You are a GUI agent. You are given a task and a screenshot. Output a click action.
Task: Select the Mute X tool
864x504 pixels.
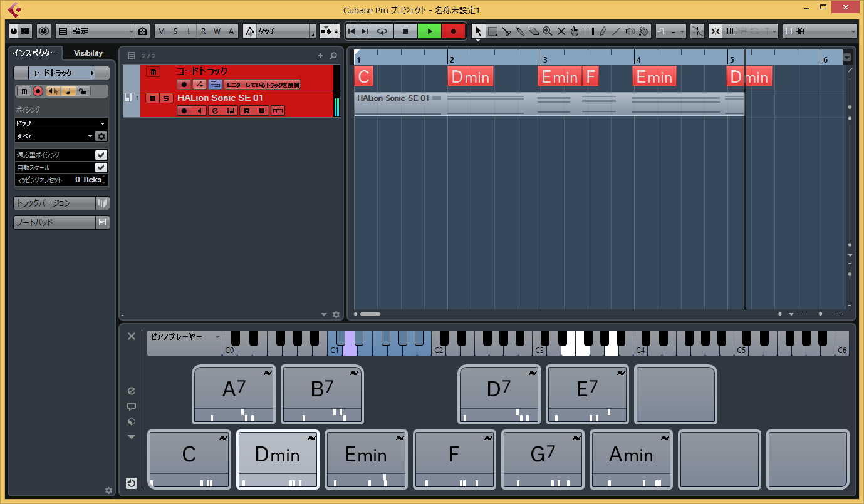[561, 31]
